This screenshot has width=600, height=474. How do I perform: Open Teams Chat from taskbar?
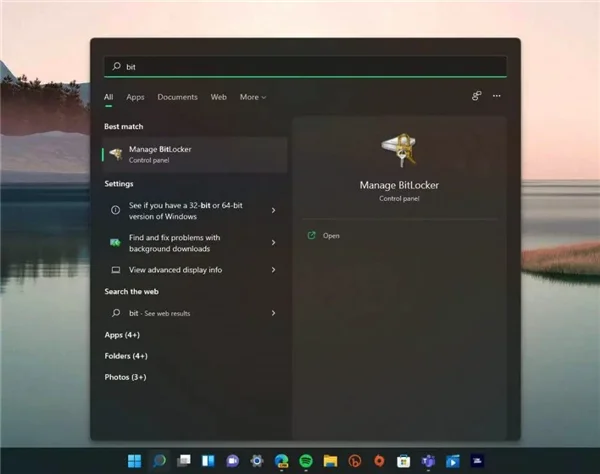click(x=232, y=461)
